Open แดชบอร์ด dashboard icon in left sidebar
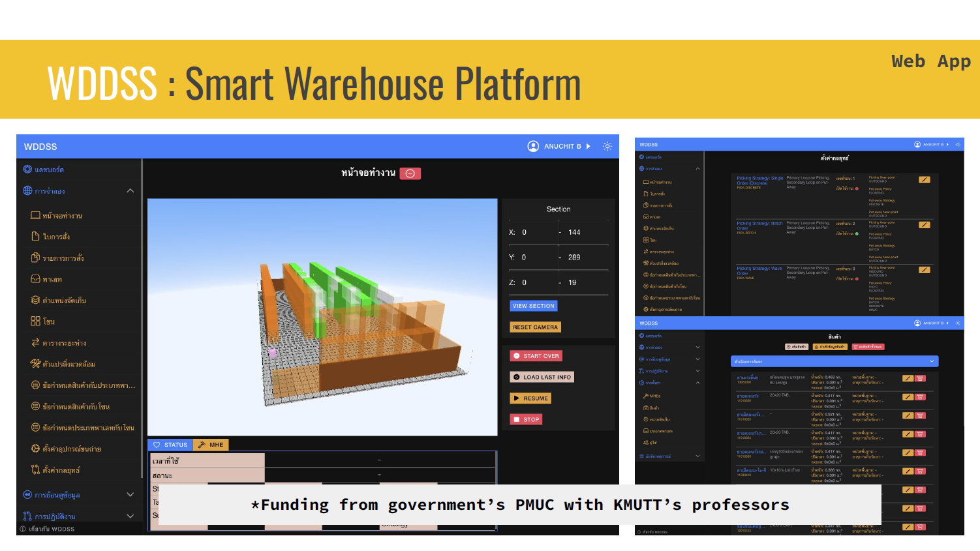Viewport: 980px width, 551px height. [27, 170]
